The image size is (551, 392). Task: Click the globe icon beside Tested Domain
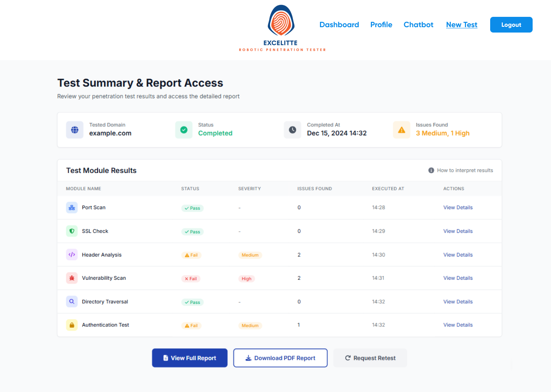[75, 130]
